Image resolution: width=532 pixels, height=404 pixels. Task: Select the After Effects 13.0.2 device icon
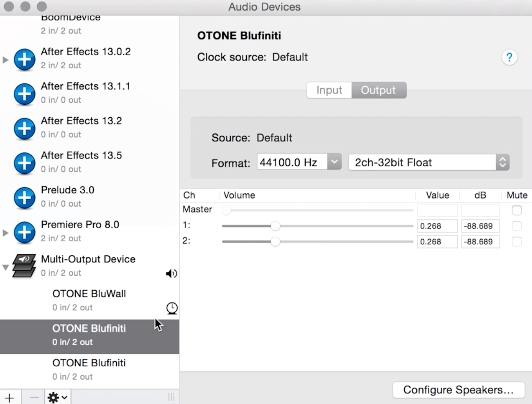pyautogui.click(x=24, y=60)
